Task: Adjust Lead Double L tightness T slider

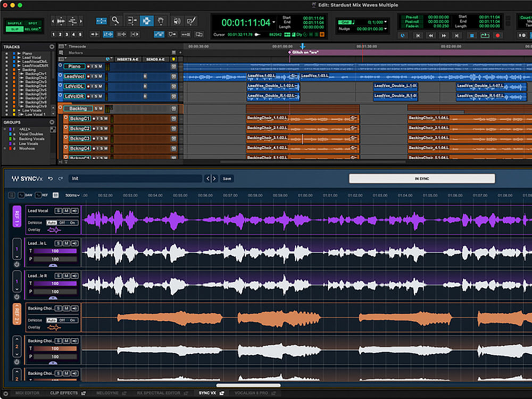Action: (x=55, y=251)
